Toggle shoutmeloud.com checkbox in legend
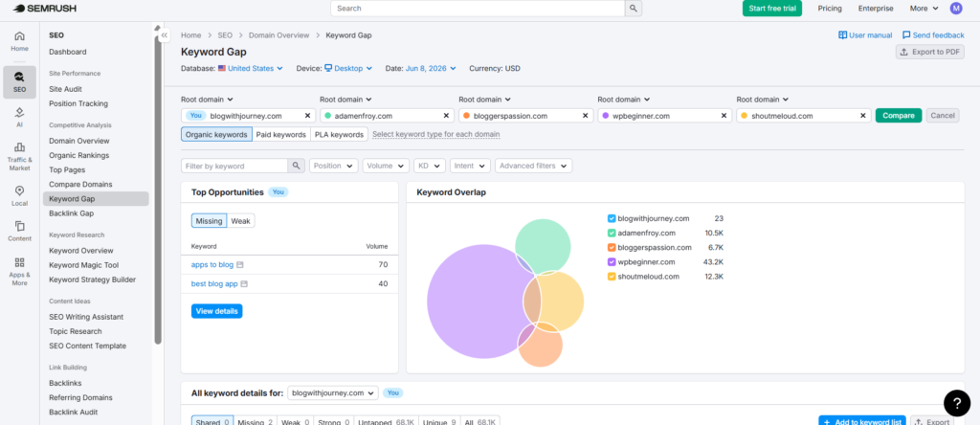The image size is (980, 425). point(612,277)
